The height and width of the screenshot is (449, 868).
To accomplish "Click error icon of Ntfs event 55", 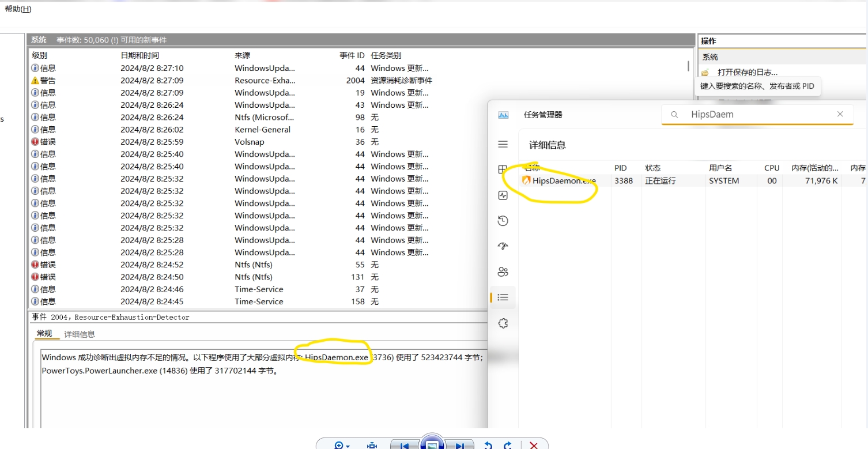I will point(35,265).
